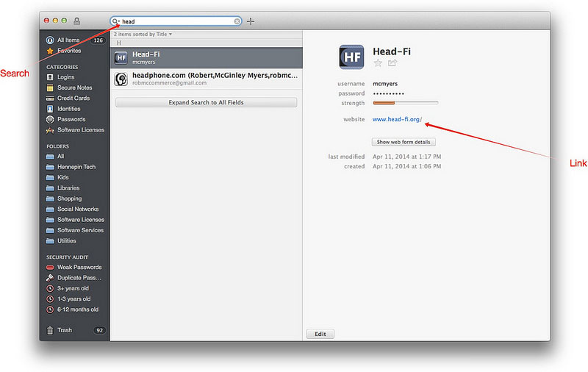Click the share icon under Head-Fi title
This screenshot has width=588, height=372.
click(x=392, y=63)
